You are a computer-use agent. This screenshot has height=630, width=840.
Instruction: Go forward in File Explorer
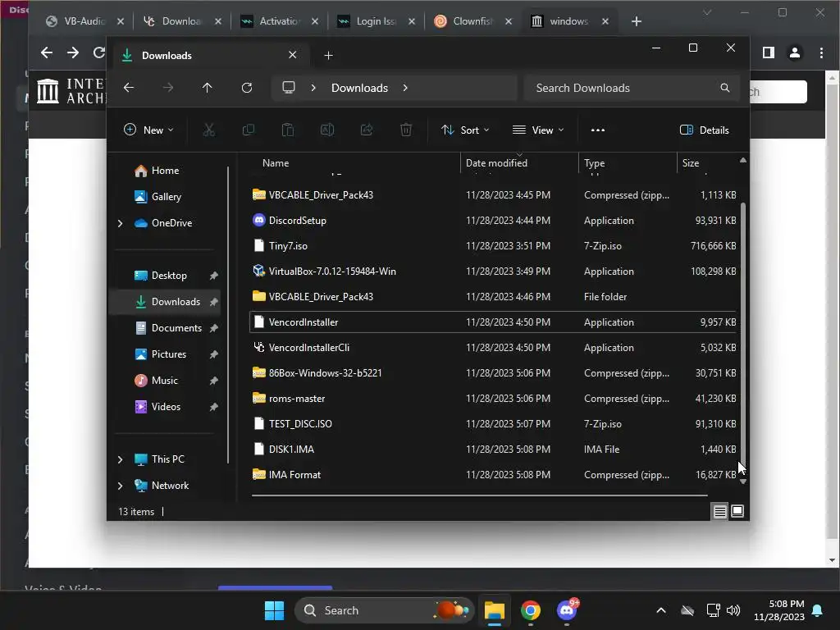[168, 87]
